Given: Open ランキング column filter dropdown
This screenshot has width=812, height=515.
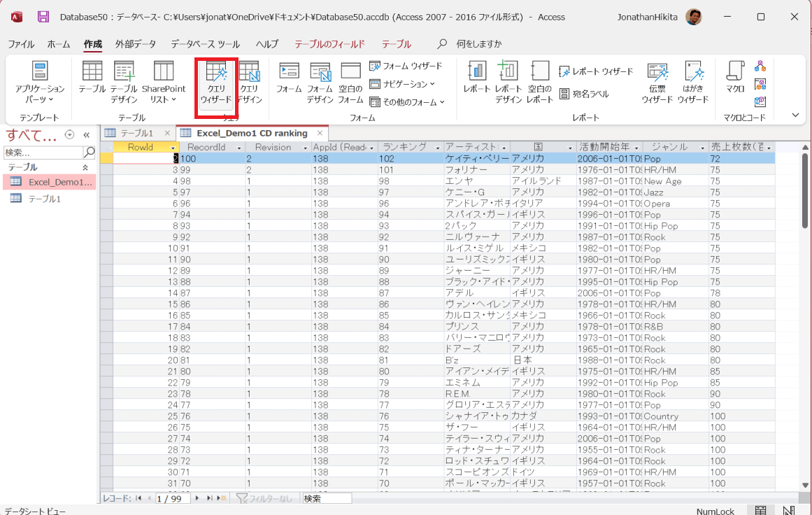Looking at the screenshot, I should pyautogui.click(x=438, y=148).
